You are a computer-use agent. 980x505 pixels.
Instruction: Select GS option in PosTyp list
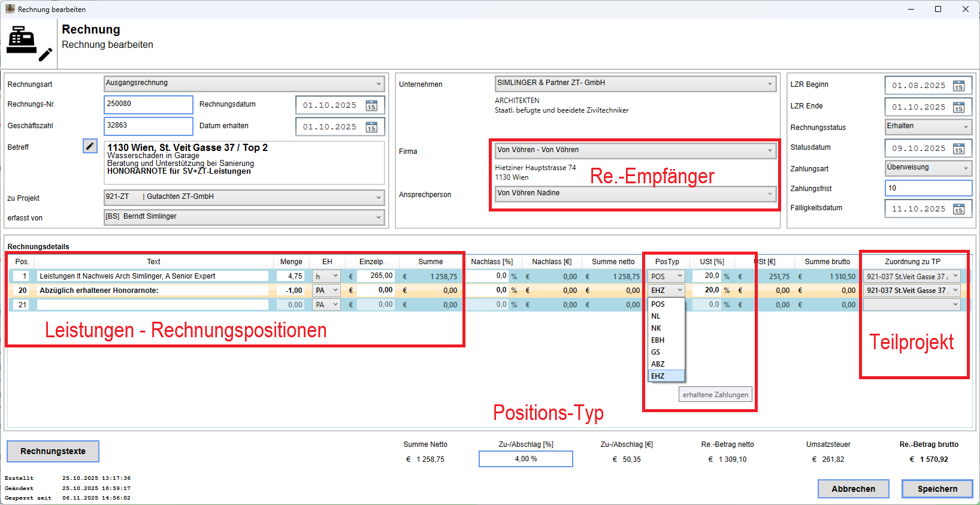(x=656, y=352)
